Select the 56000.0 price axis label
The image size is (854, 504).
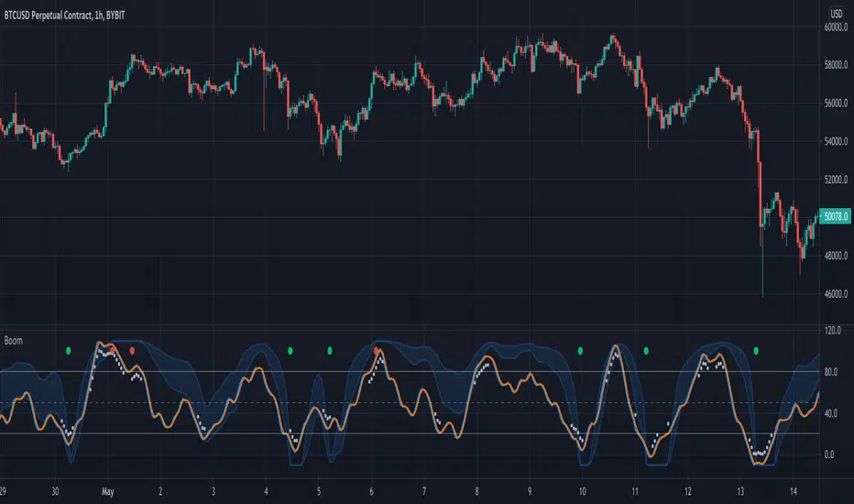(x=836, y=103)
